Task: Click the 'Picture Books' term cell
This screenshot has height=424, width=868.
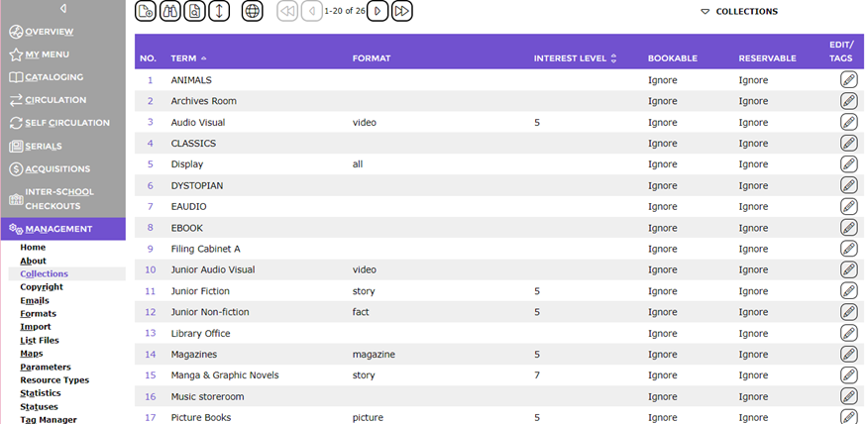Action: point(201,417)
